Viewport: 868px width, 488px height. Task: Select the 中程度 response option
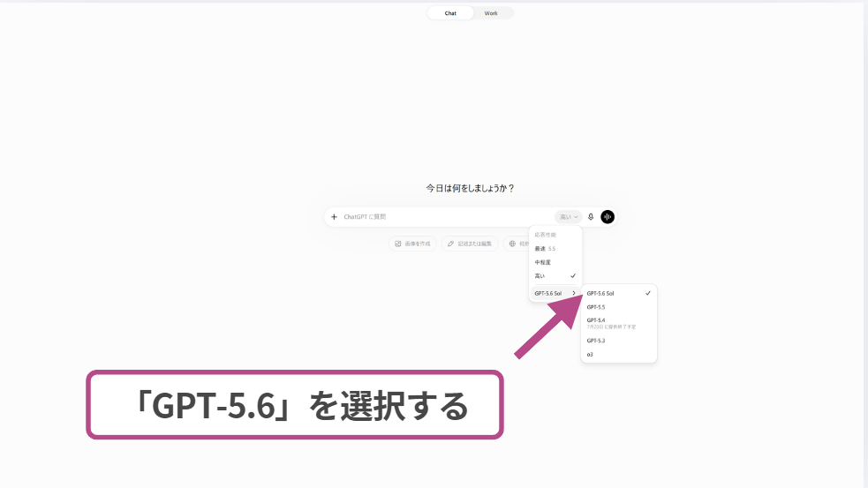point(555,262)
